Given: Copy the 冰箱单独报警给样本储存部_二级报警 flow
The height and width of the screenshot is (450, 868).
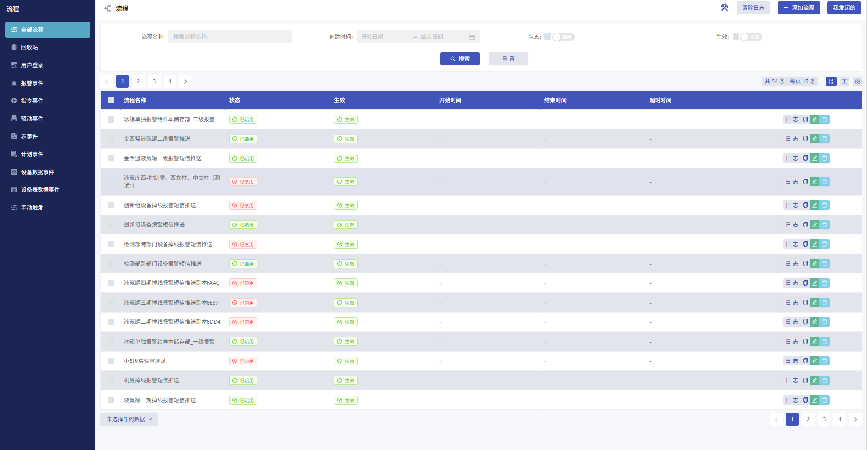Looking at the screenshot, I should click(805, 119).
